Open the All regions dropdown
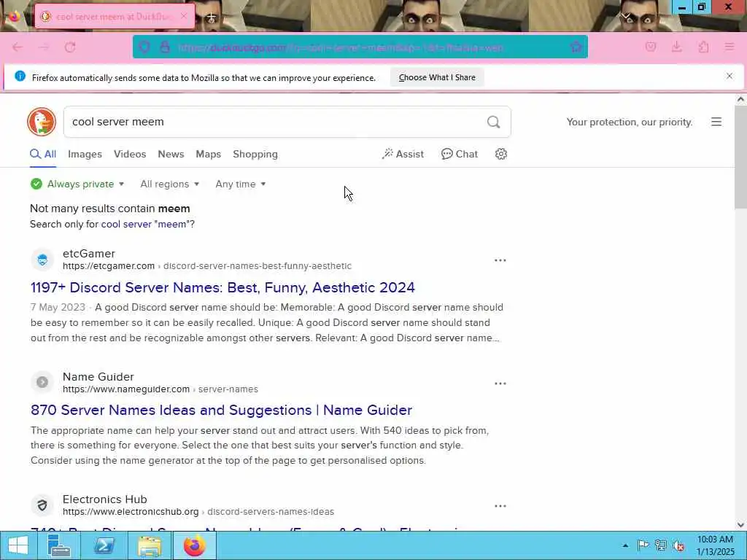747x560 pixels. pyautogui.click(x=169, y=184)
